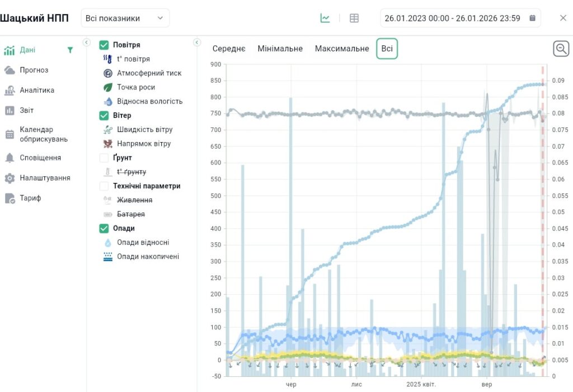Click the zoom magnifier icon on chart
Viewport: 573px width, 392px height.
tap(561, 49)
